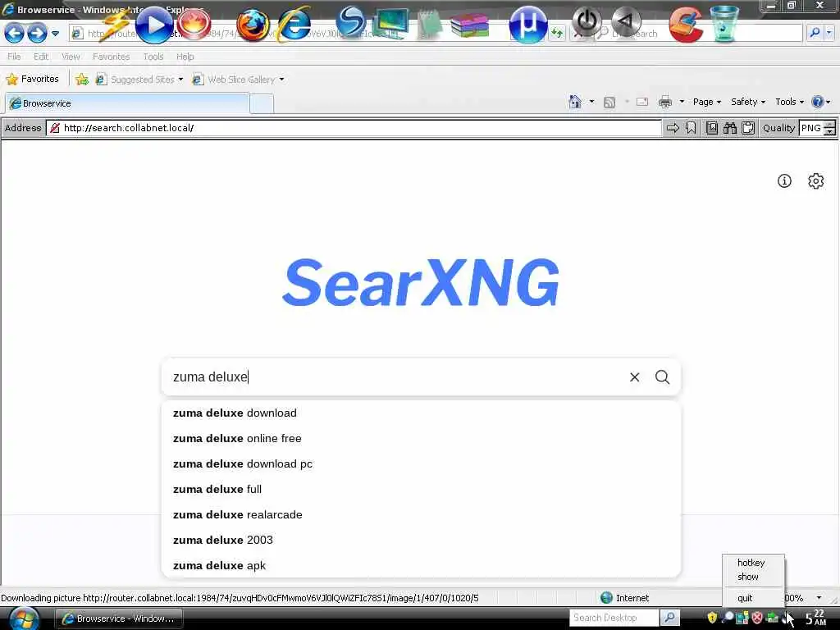
Task: Launch CCleaner from the dock
Action: 687,25
